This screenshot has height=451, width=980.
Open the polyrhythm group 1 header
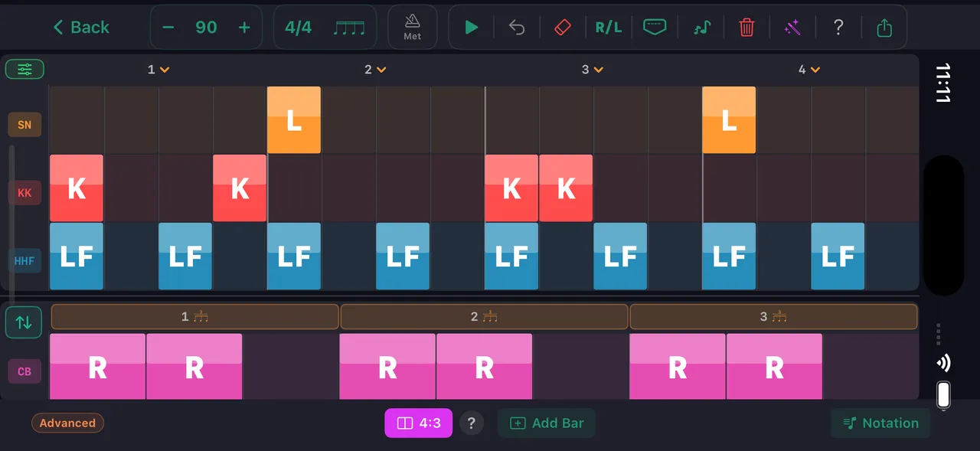(x=195, y=316)
